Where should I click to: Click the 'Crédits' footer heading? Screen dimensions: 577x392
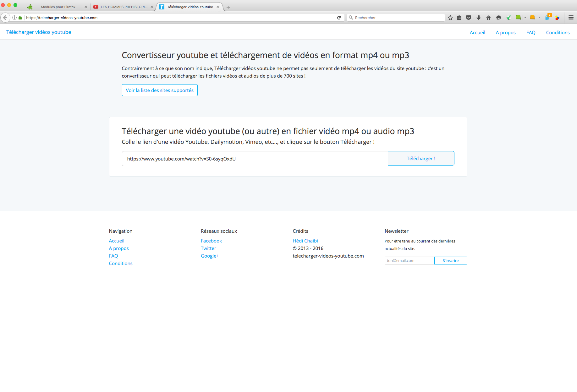[x=300, y=231]
